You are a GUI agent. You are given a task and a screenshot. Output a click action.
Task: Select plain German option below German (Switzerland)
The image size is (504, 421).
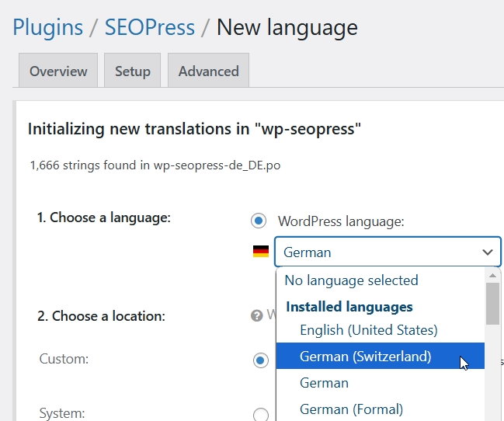click(x=324, y=383)
